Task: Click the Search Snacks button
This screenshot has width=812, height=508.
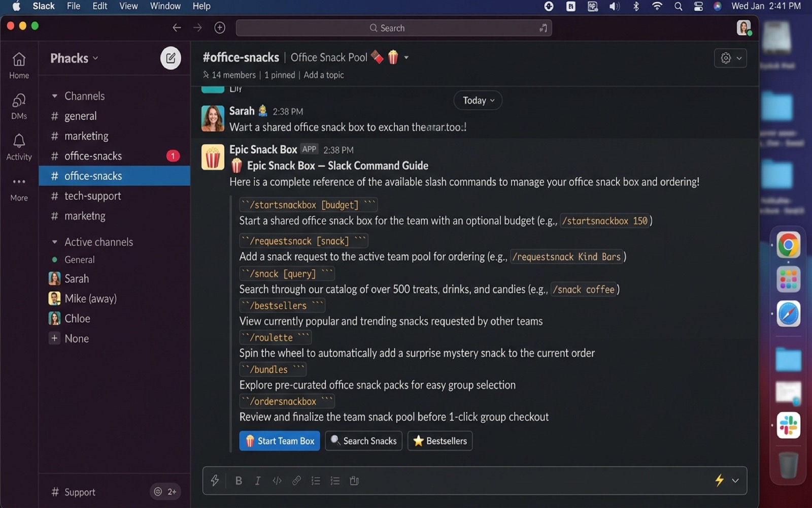Action: click(x=363, y=441)
